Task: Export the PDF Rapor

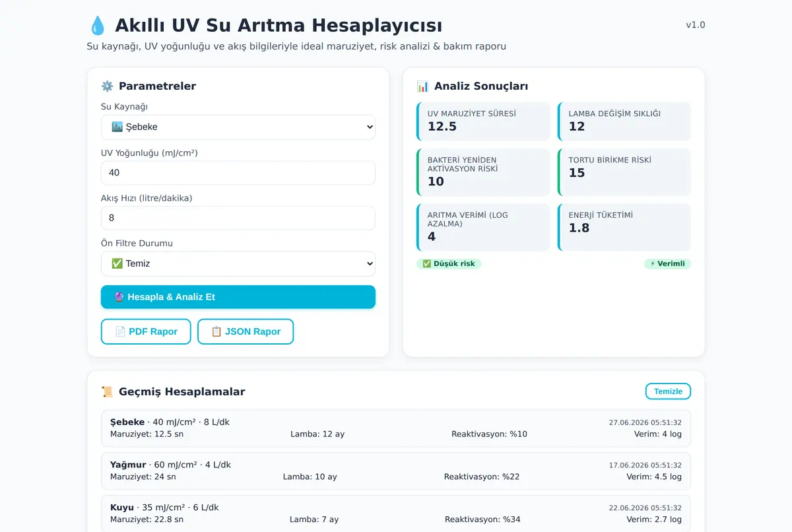Action: [146, 331]
